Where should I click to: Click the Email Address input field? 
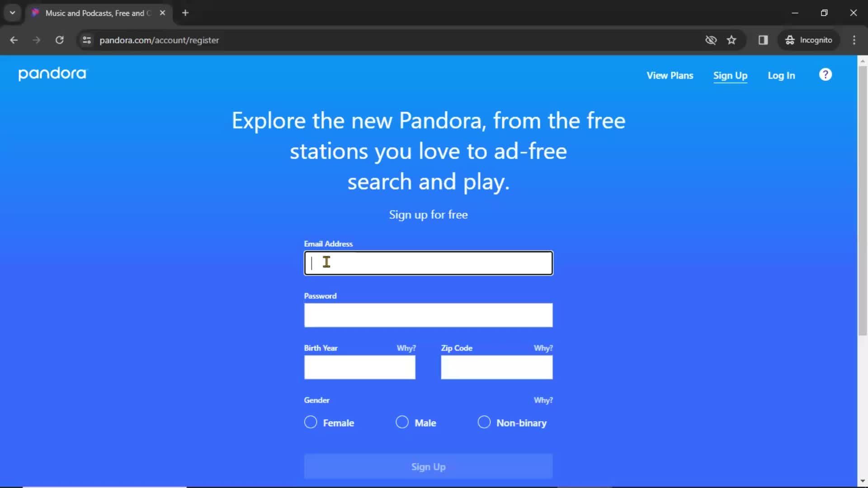click(x=428, y=263)
